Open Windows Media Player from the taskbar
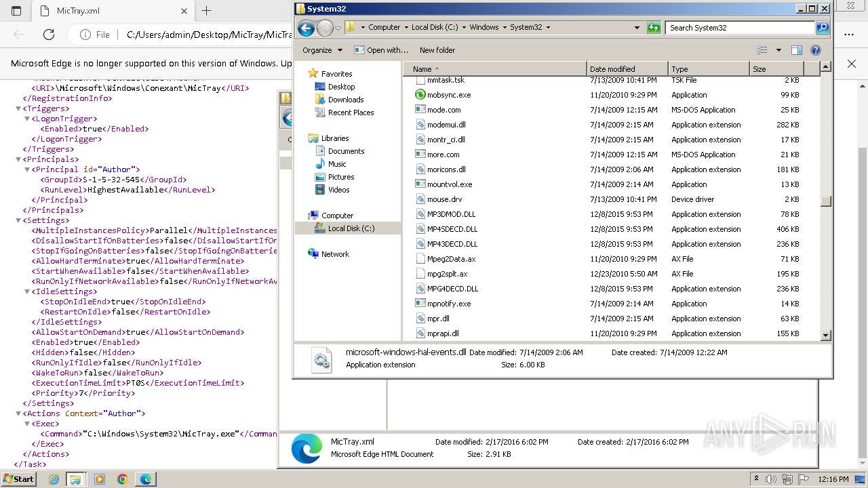 click(100, 479)
